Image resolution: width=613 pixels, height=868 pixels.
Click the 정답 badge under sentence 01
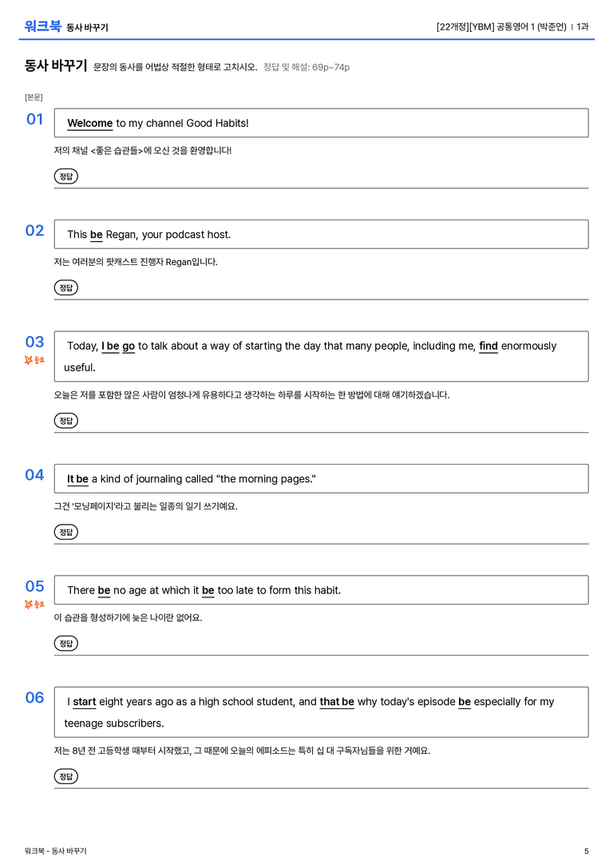tap(65, 176)
